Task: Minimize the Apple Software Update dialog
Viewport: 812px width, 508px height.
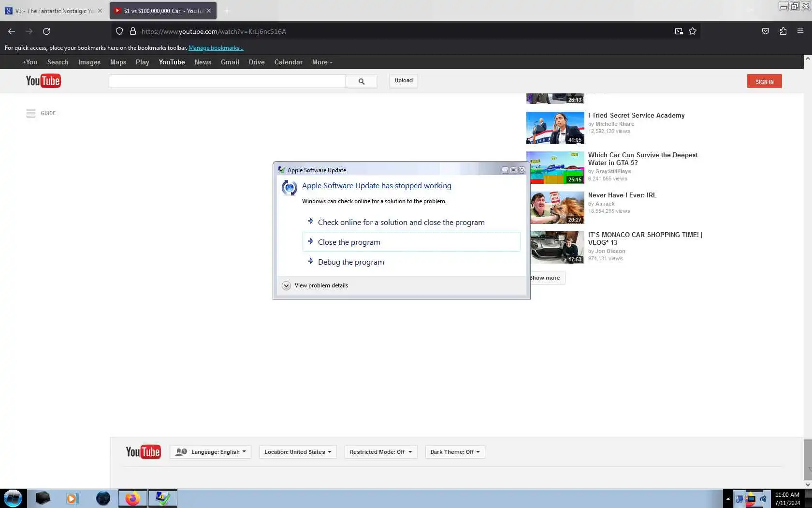Action: point(505,170)
